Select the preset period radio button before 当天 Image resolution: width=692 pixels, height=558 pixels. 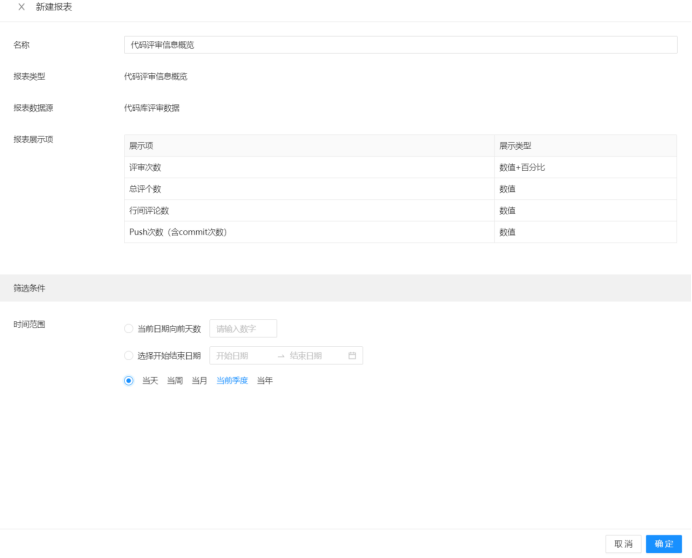tap(128, 380)
